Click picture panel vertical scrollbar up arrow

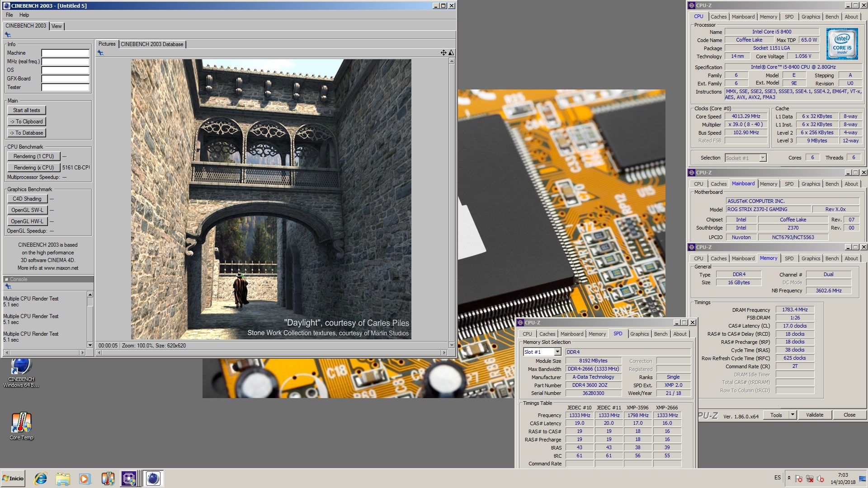(x=451, y=61)
